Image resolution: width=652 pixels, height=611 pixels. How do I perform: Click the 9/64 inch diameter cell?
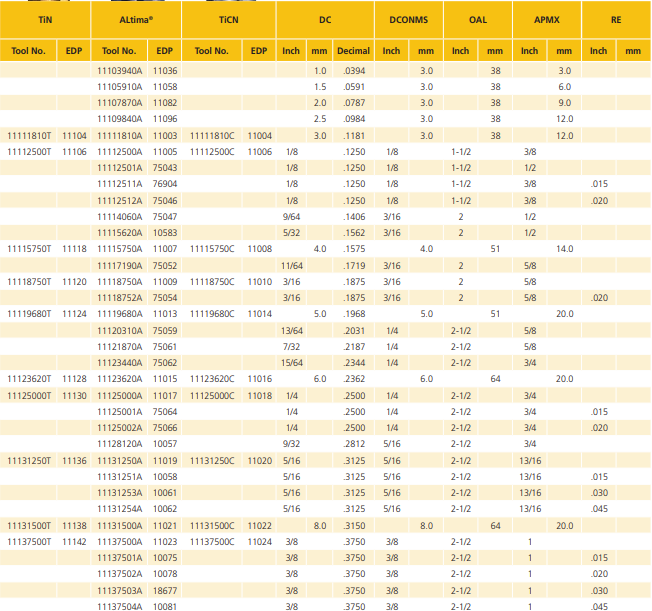(x=291, y=216)
